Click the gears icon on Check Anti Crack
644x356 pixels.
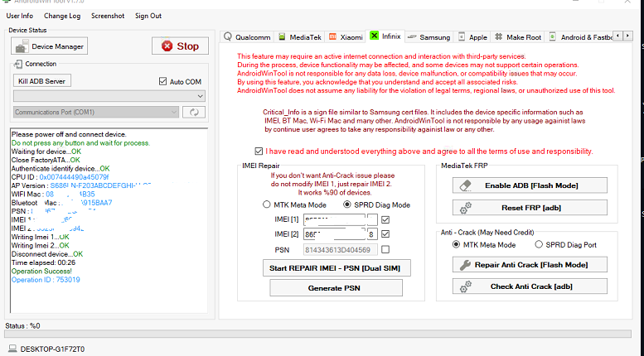click(466, 286)
